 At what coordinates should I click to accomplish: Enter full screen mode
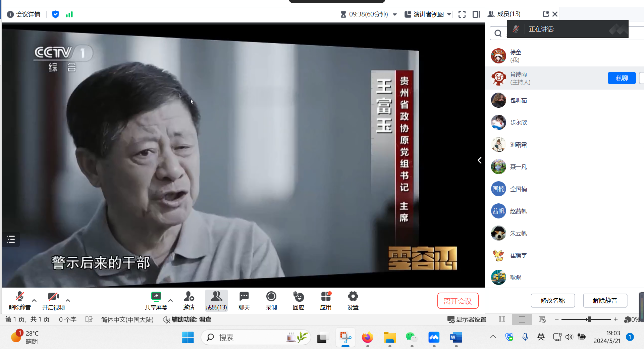click(462, 14)
